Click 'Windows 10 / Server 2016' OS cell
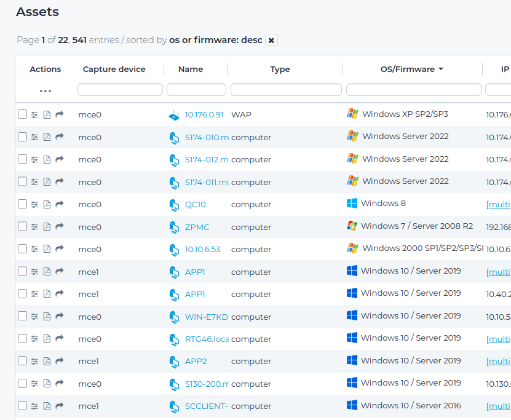 coord(411,405)
